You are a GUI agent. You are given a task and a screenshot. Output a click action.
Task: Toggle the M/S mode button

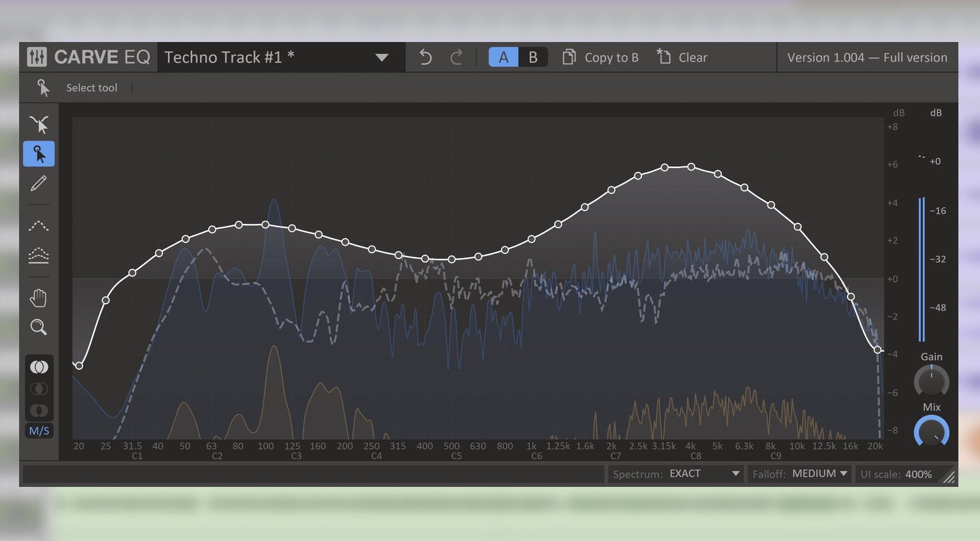(39, 431)
